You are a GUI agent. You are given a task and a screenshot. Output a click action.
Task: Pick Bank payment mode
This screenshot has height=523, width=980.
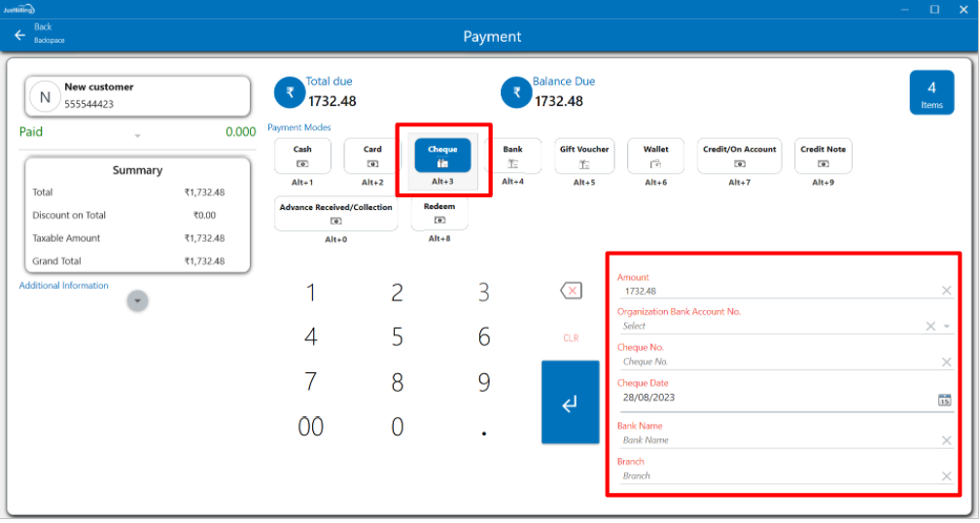pos(512,156)
